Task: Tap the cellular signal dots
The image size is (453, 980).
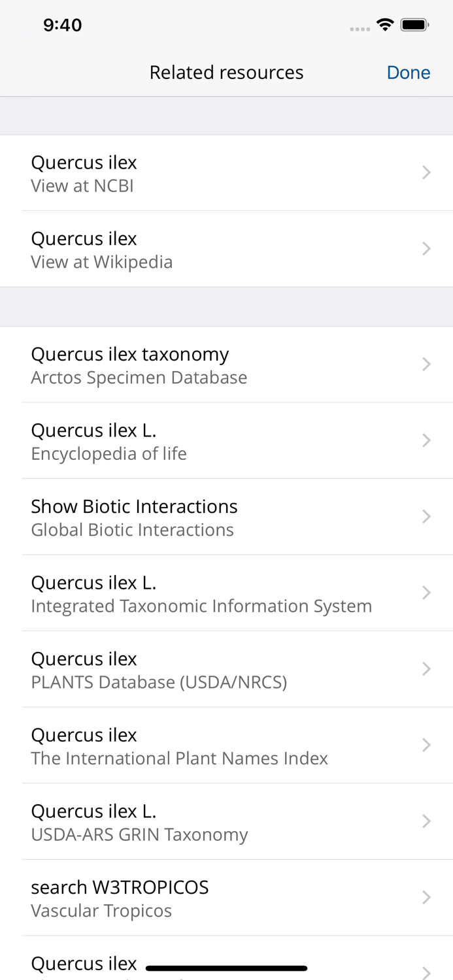Action: tap(360, 27)
